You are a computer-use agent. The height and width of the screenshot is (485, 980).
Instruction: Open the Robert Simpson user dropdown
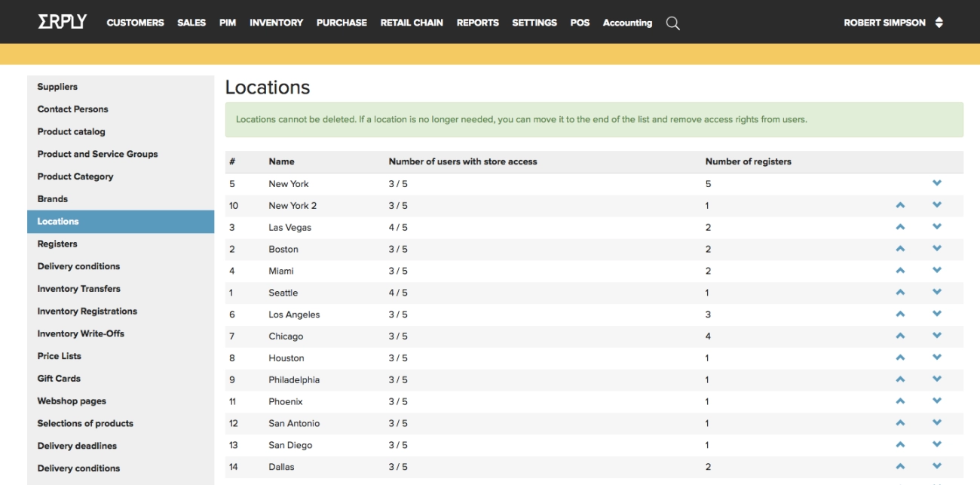(x=893, y=23)
